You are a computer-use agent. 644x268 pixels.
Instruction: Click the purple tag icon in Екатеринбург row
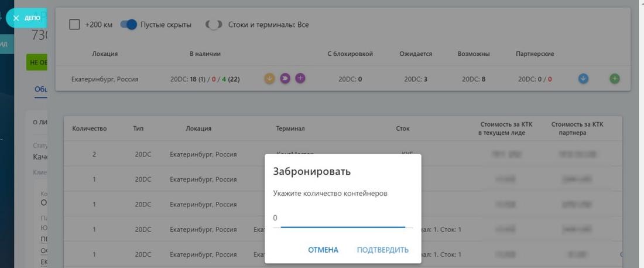[x=285, y=78]
